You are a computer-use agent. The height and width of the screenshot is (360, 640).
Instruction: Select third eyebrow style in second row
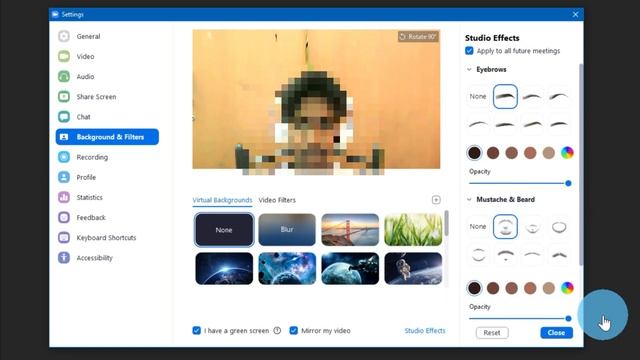tap(532, 124)
